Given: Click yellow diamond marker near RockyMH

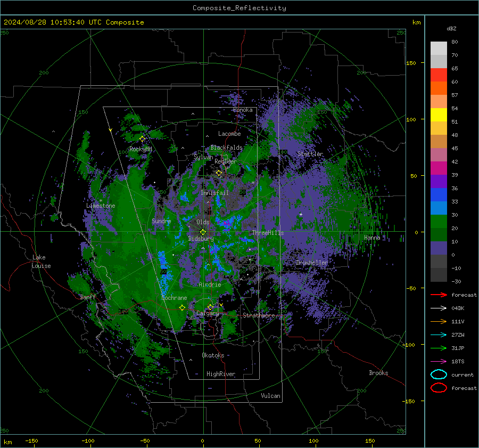Looking at the screenshot, I should click(x=142, y=139).
